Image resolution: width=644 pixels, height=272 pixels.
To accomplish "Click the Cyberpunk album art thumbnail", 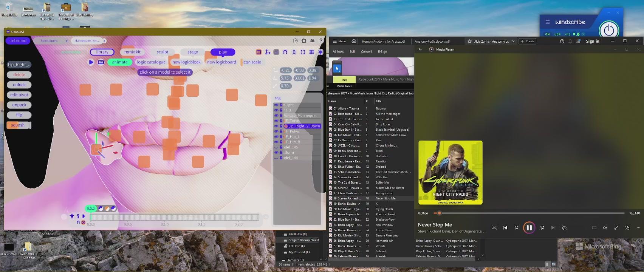I will tap(450, 173).
